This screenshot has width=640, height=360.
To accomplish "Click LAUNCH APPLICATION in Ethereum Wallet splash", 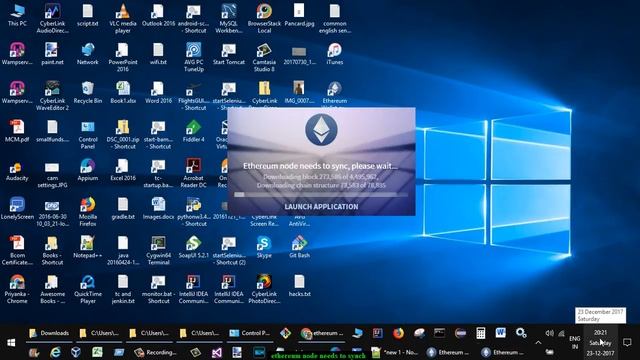I will pyautogui.click(x=321, y=207).
